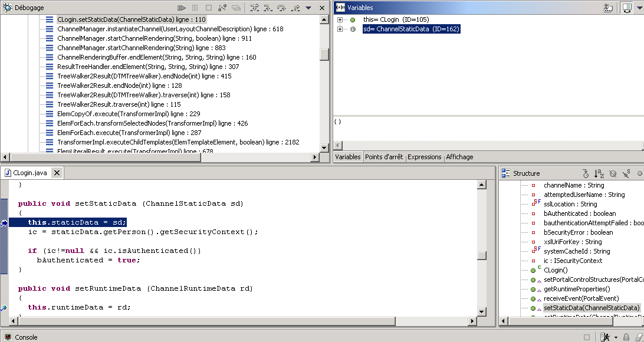Image resolution: width=644 pixels, height=342 pixels.
Task: Open the Débogage view dropdown menu
Action: click(309, 8)
